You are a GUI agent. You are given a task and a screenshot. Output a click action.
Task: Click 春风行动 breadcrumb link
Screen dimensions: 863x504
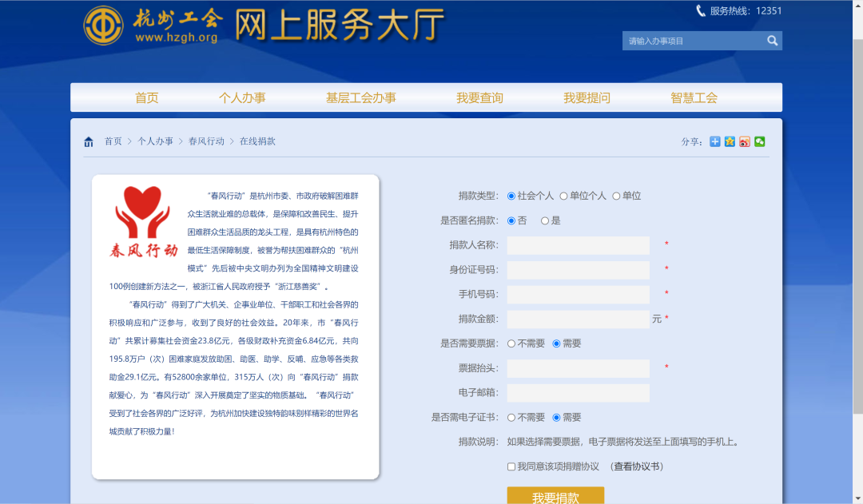tap(206, 141)
